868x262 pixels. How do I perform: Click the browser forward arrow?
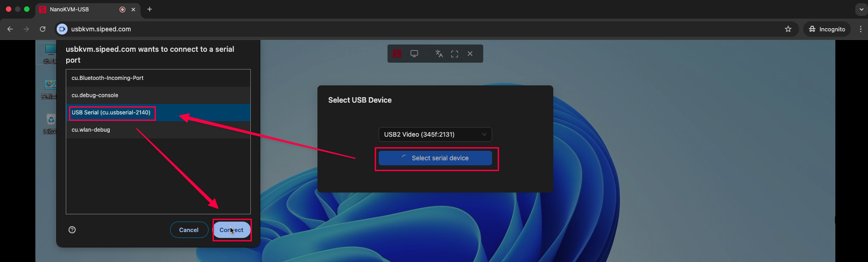(26, 29)
